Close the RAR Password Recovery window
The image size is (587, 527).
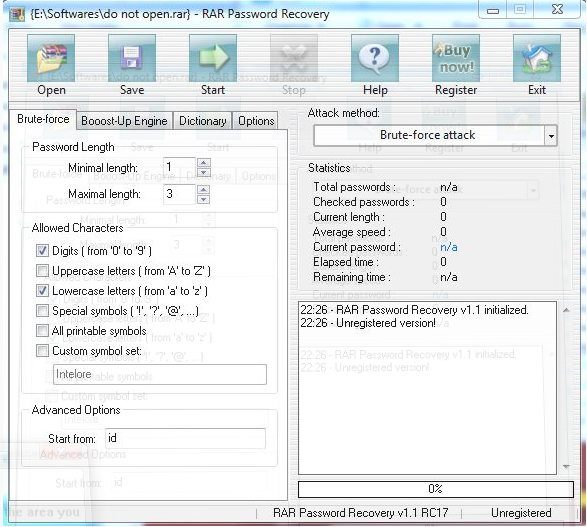coord(557,9)
